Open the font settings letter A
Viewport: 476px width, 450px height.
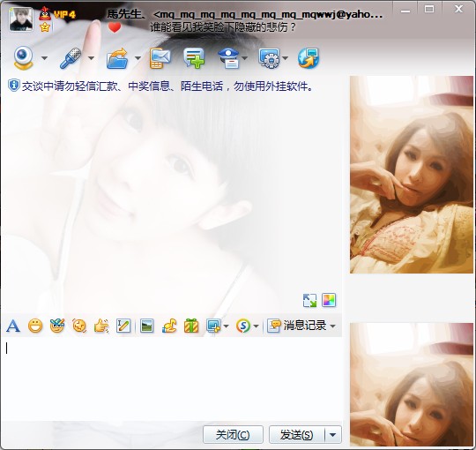click(x=13, y=326)
